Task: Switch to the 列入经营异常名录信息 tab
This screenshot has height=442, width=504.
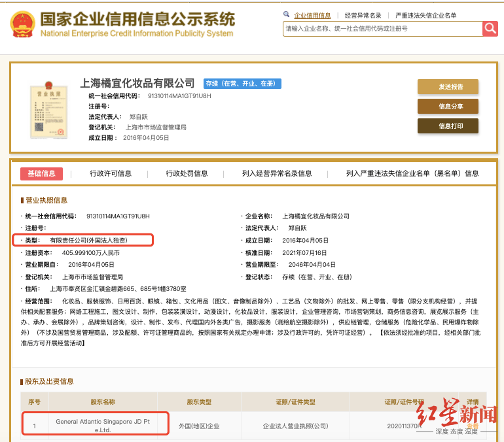Action: click(277, 174)
